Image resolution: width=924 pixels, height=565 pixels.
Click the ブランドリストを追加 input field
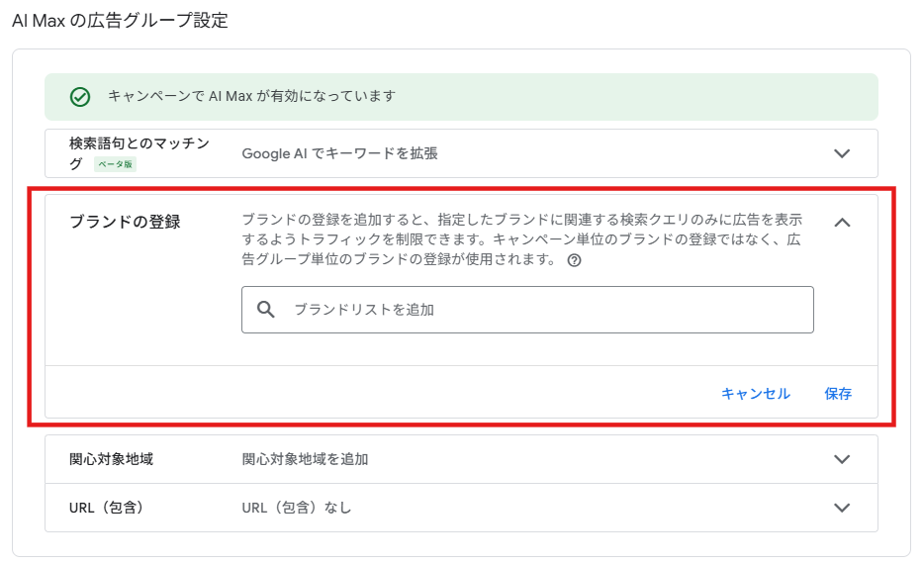pos(527,310)
